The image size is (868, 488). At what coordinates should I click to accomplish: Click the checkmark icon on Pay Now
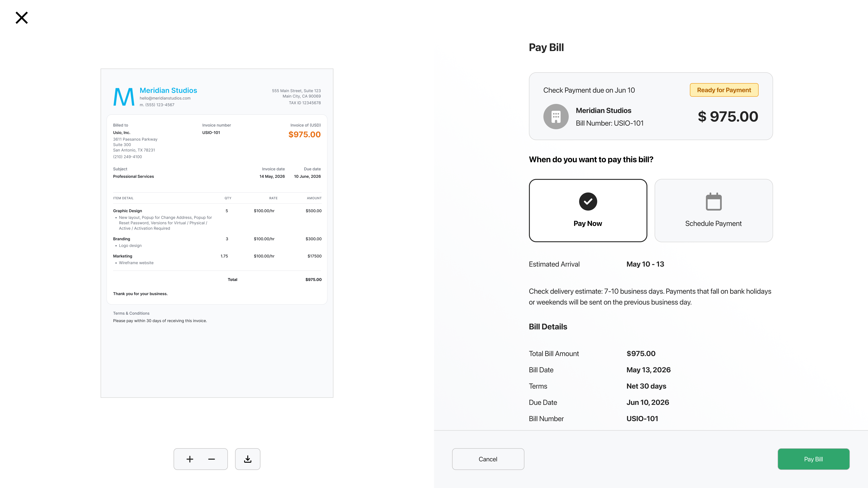(x=588, y=201)
